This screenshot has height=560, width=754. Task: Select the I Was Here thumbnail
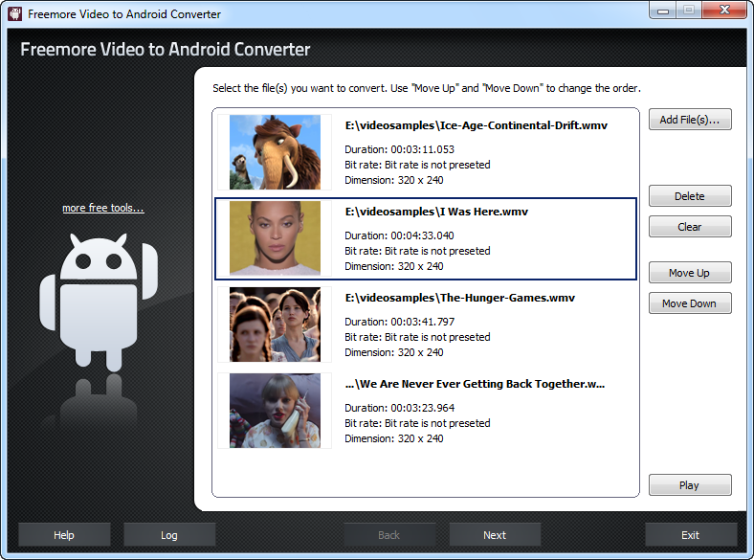click(x=275, y=238)
